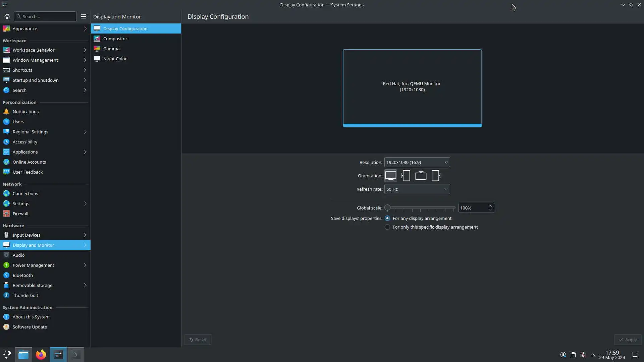Select 'For only this specific display arrangement'

click(x=387, y=227)
